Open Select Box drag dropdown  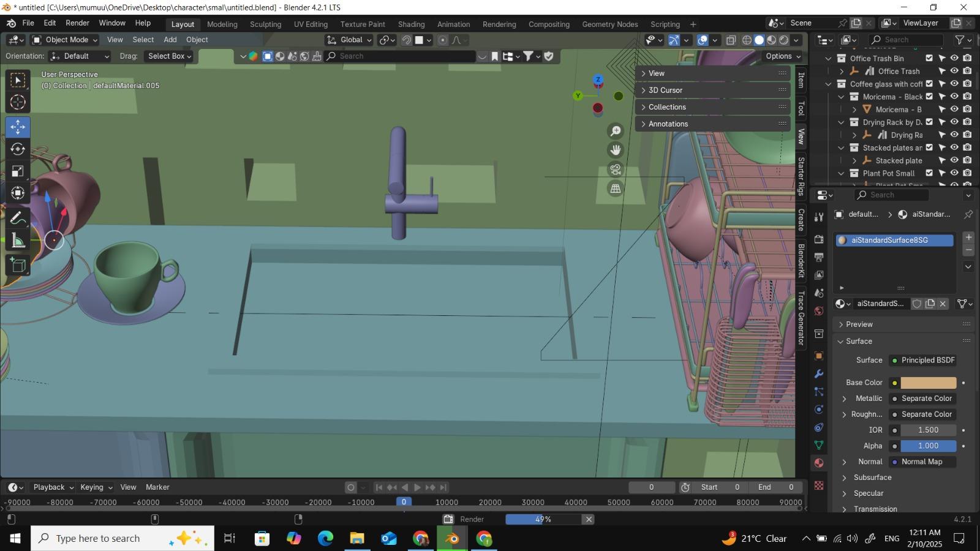pyautogui.click(x=169, y=56)
